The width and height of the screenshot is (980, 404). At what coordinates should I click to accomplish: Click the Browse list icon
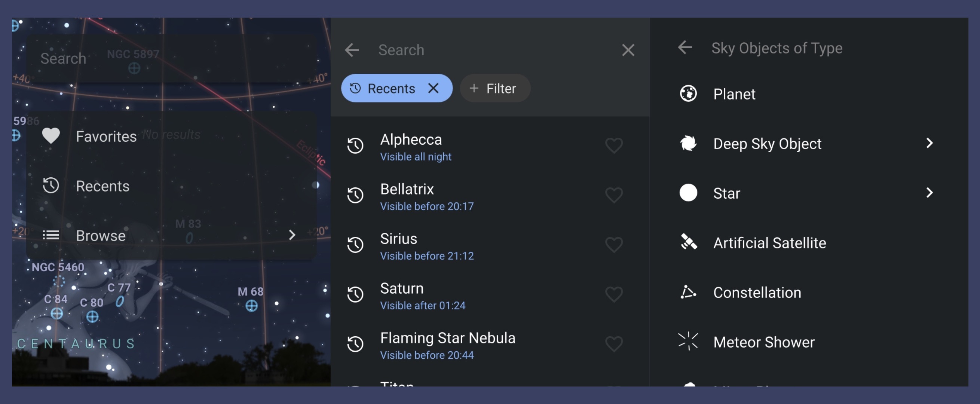(x=51, y=235)
